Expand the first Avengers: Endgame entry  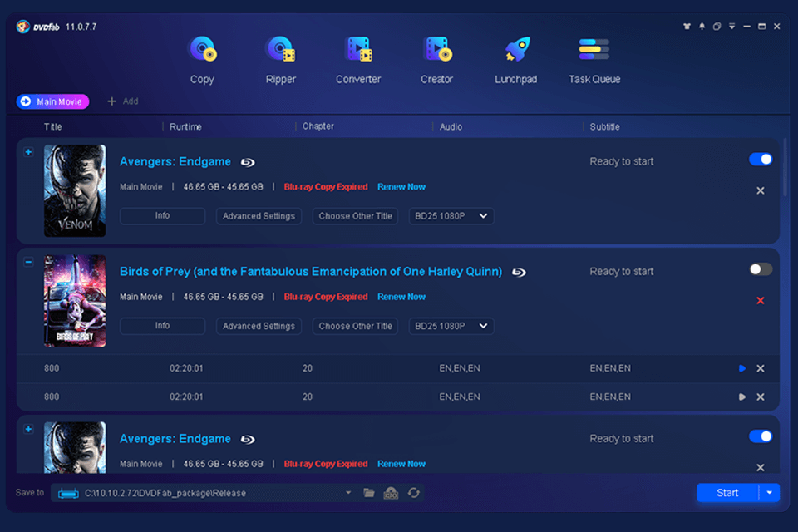click(28, 151)
